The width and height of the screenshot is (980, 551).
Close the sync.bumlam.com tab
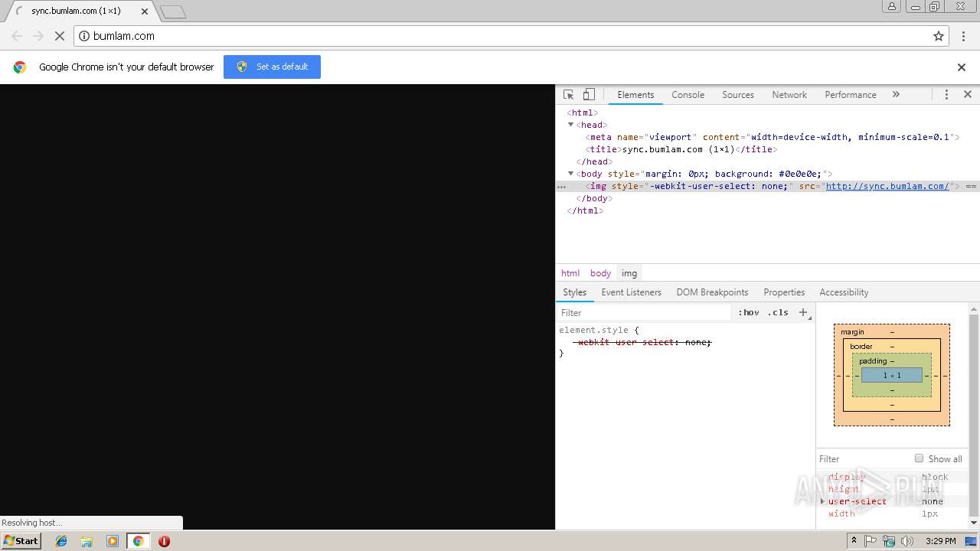tap(145, 11)
